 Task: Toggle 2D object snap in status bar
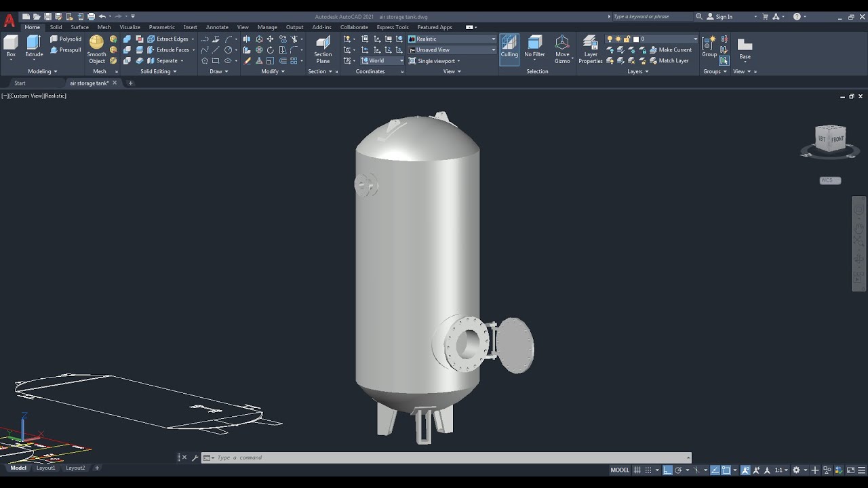point(726,470)
